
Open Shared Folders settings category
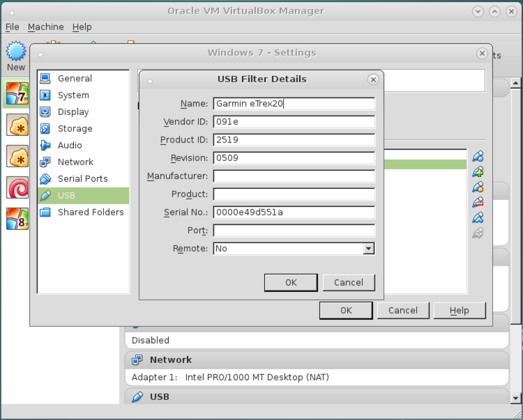pos(84,212)
